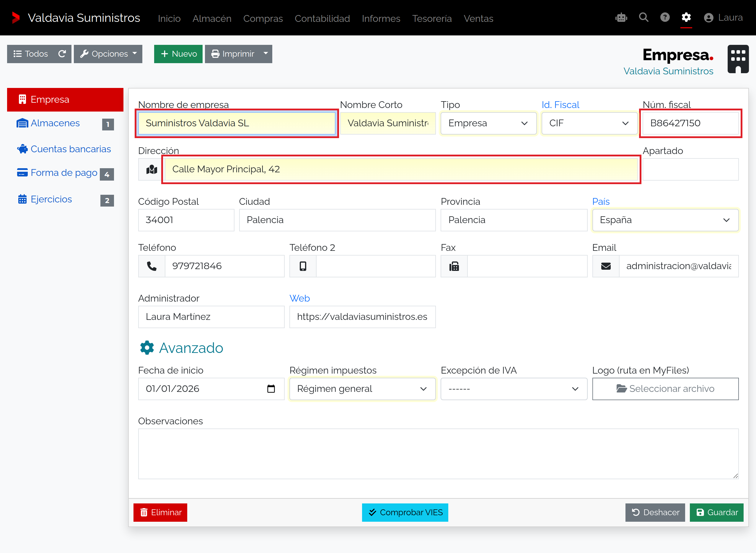Click the envelope icon beside Email
The image size is (756, 553).
pos(606,266)
